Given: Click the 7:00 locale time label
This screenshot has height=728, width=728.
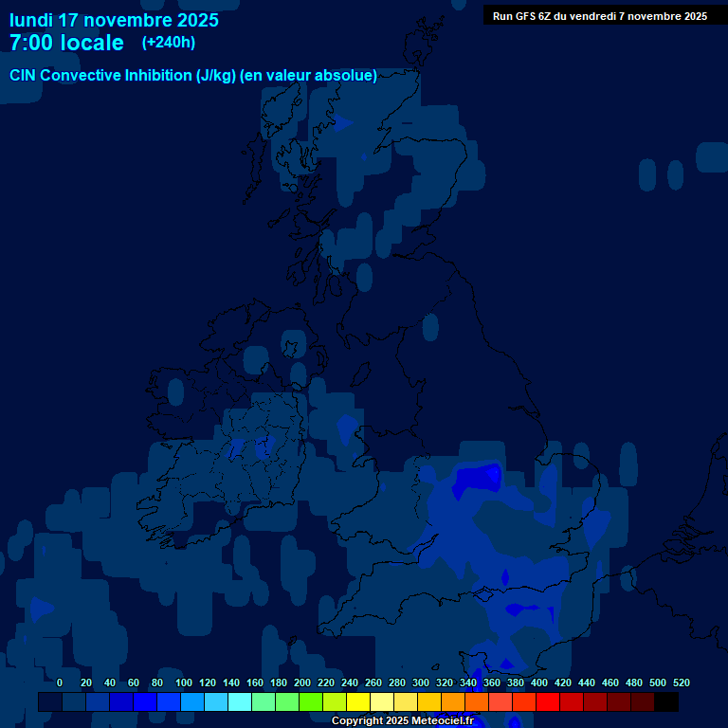Looking at the screenshot, I should click(66, 43).
